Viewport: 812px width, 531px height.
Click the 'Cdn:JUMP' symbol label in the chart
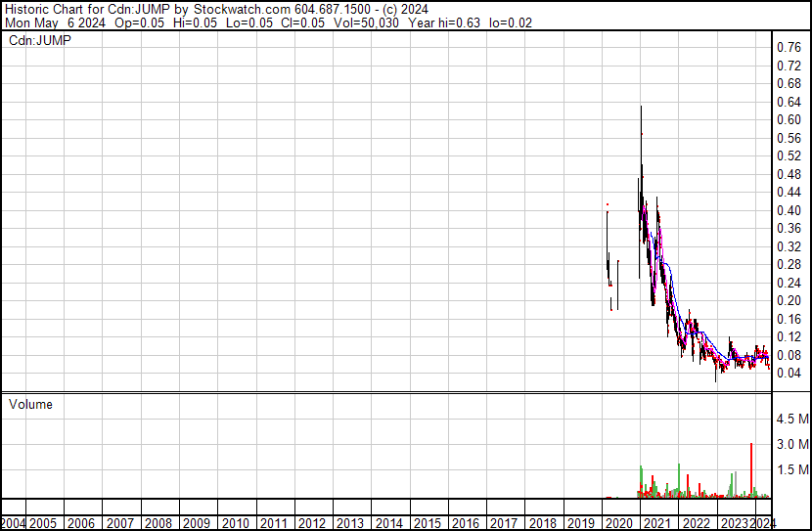[x=40, y=40]
